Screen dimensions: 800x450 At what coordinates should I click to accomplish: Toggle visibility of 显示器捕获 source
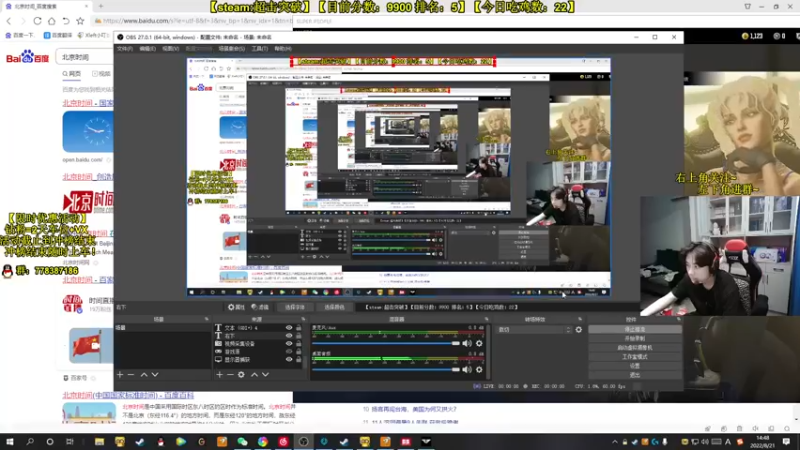click(x=289, y=360)
